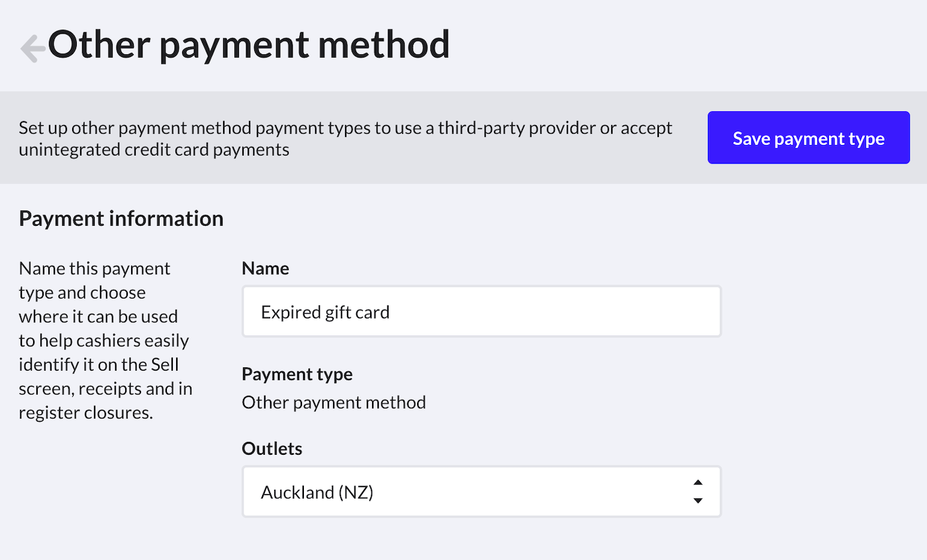Click the back arrow icon
The image size is (927, 560).
(32, 48)
